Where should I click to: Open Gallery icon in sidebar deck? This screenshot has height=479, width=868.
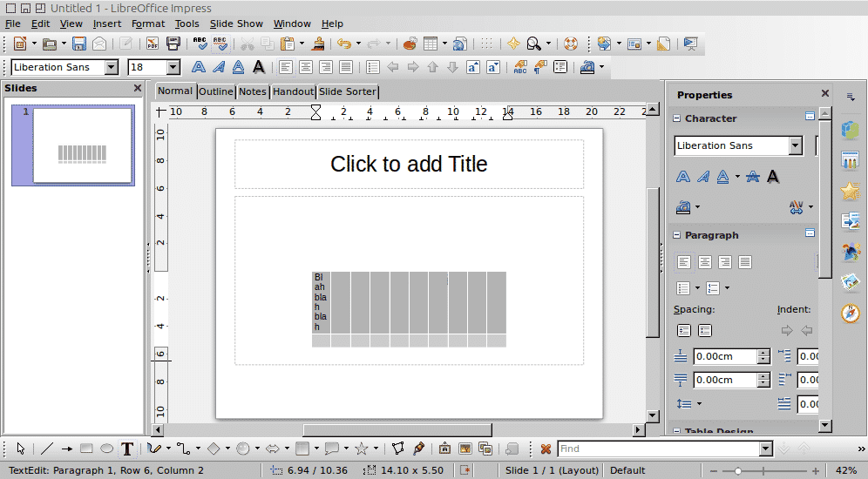(x=851, y=283)
